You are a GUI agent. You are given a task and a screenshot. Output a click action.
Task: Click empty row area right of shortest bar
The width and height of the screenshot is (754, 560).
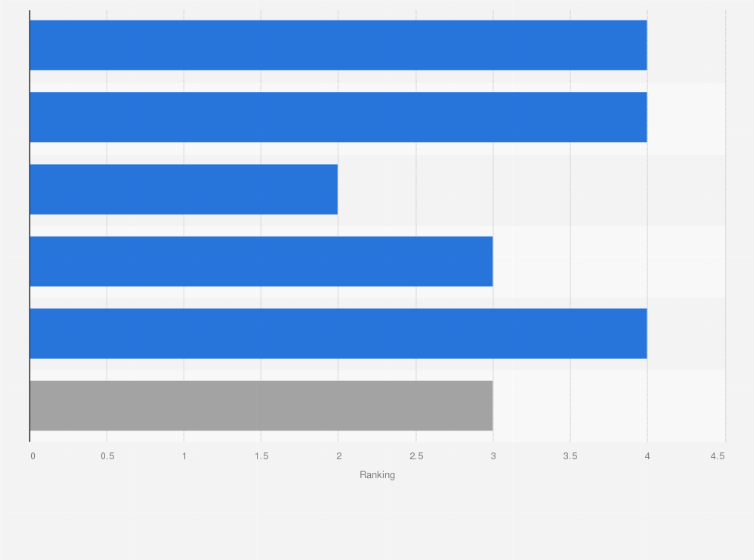[x=530, y=189]
